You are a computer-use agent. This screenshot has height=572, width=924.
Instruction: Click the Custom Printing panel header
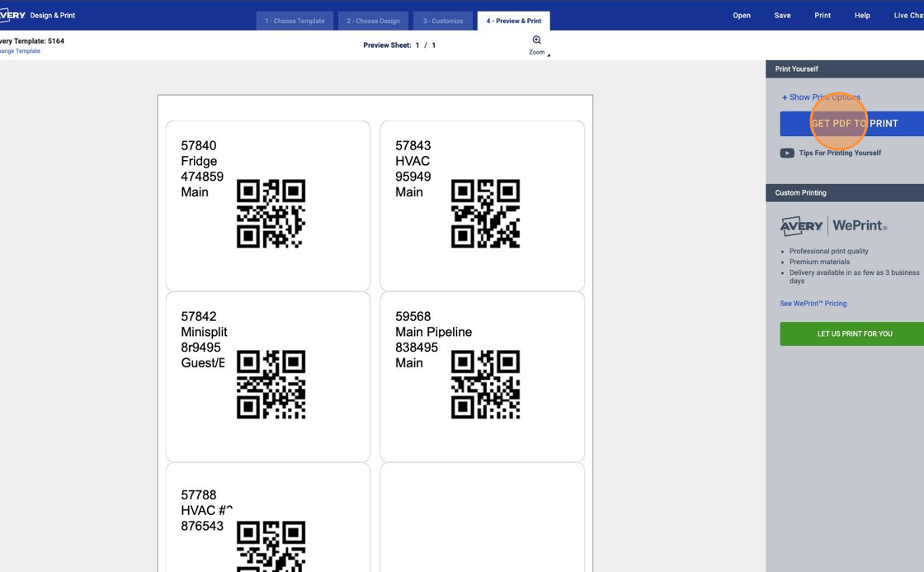pyautogui.click(x=845, y=193)
